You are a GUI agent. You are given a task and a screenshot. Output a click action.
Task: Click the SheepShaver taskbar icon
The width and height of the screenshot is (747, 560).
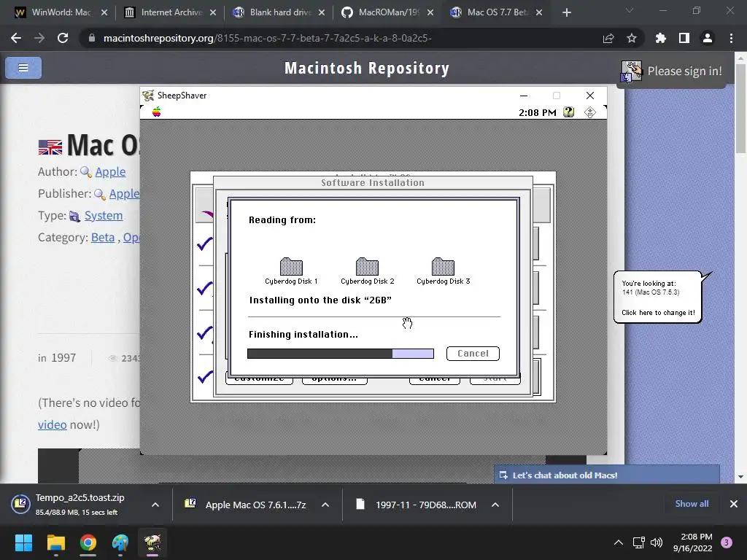152,542
